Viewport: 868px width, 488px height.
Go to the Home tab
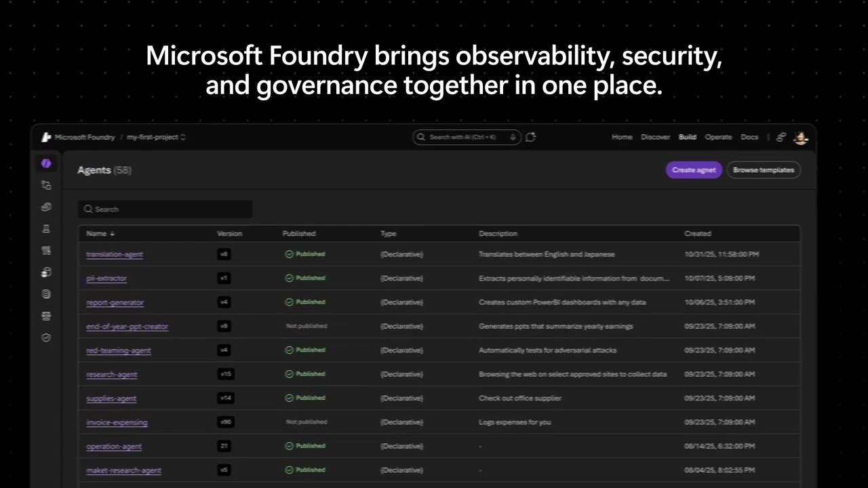click(622, 137)
